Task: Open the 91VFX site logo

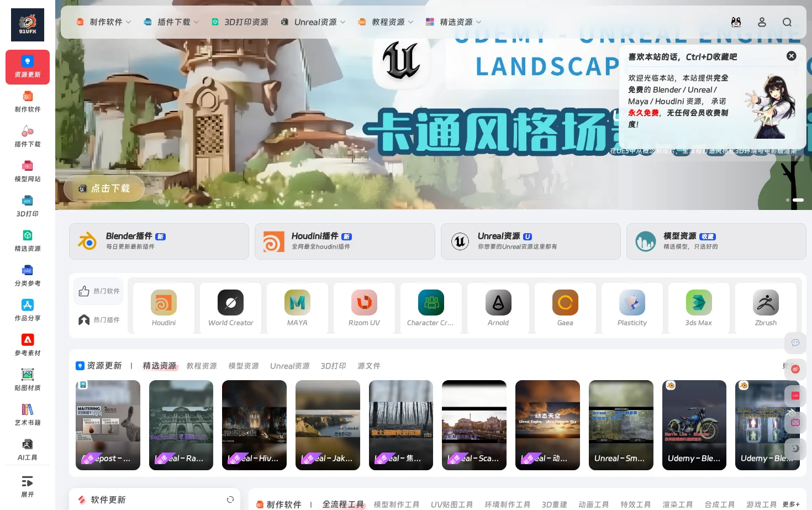Action: click(x=28, y=25)
